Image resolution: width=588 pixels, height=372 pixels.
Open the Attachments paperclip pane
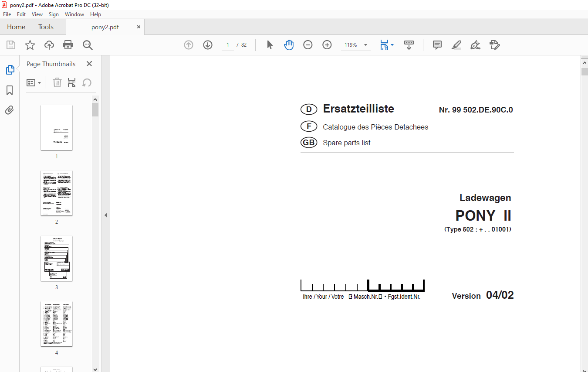click(x=10, y=110)
